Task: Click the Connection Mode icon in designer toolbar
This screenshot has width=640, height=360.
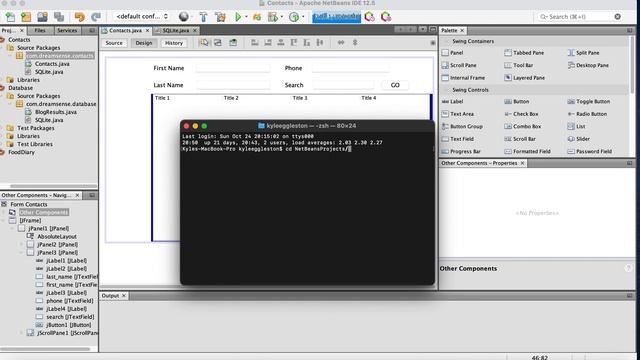Action: (x=218, y=42)
